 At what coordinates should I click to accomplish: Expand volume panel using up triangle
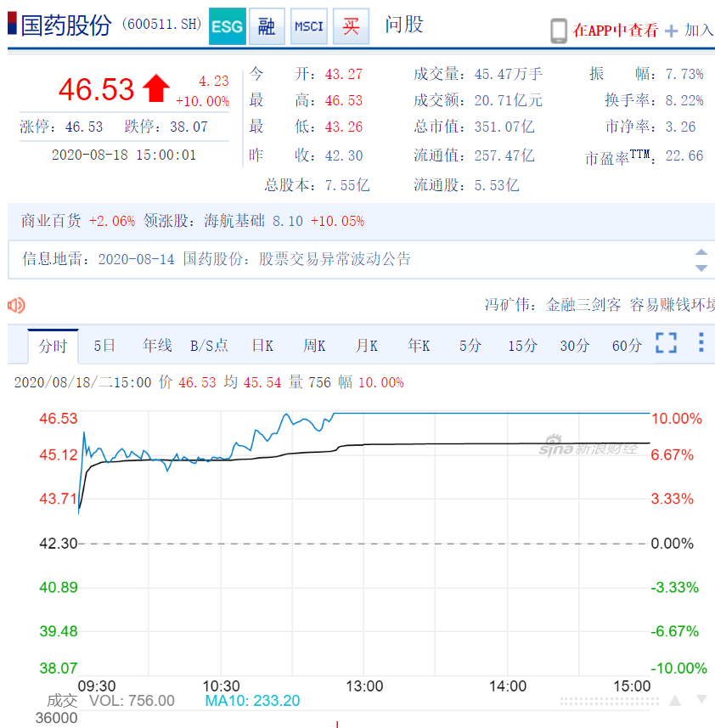[x=675, y=701]
